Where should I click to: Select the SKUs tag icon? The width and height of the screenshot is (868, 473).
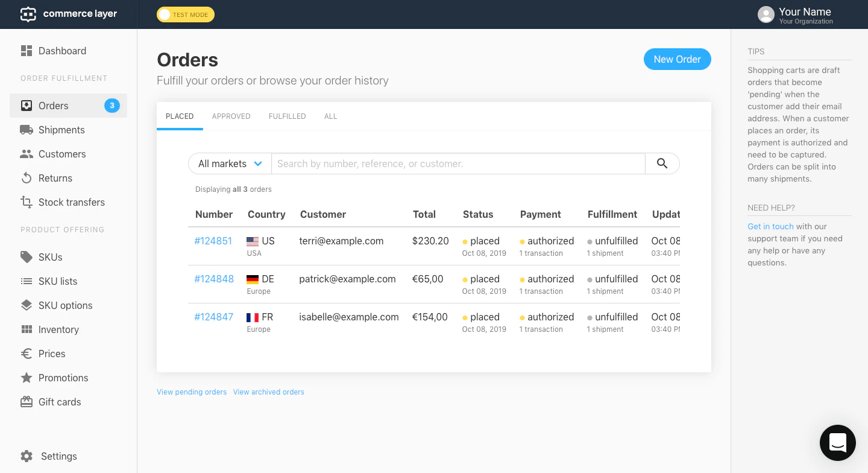(27, 257)
